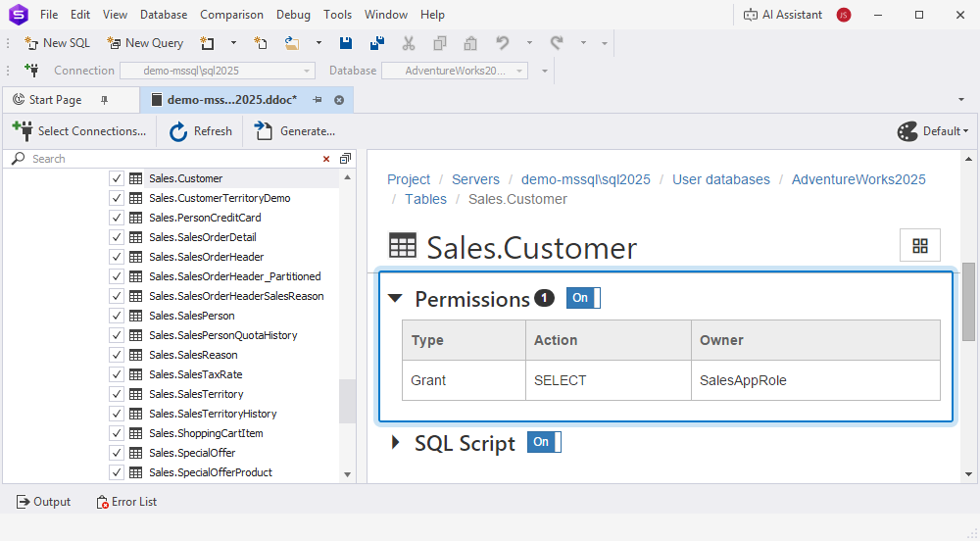Image resolution: width=980 pixels, height=541 pixels.
Task: Click the Cut scissors icon
Action: click(408, 43)
